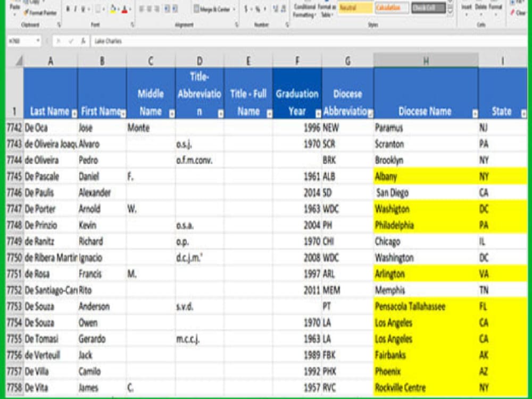The image size is (532, 399).
Task: Apply the Check Cell style
Action: [428, 7]
